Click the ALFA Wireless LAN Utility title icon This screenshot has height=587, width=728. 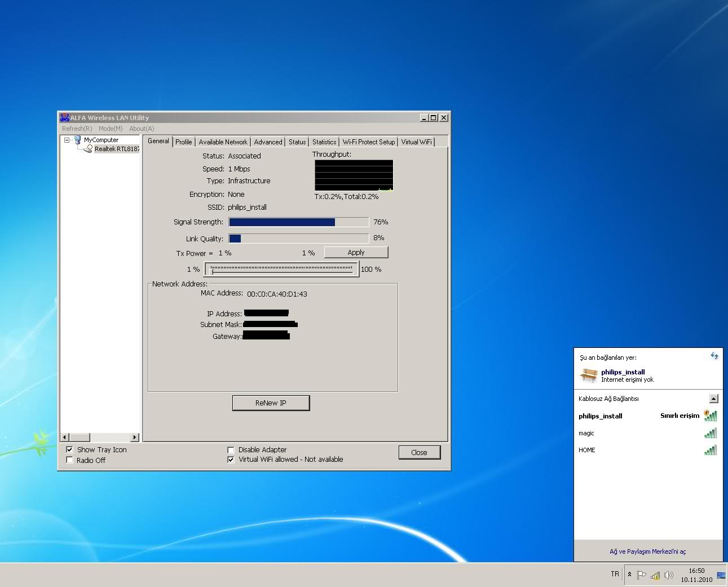[x=64, y=117]
